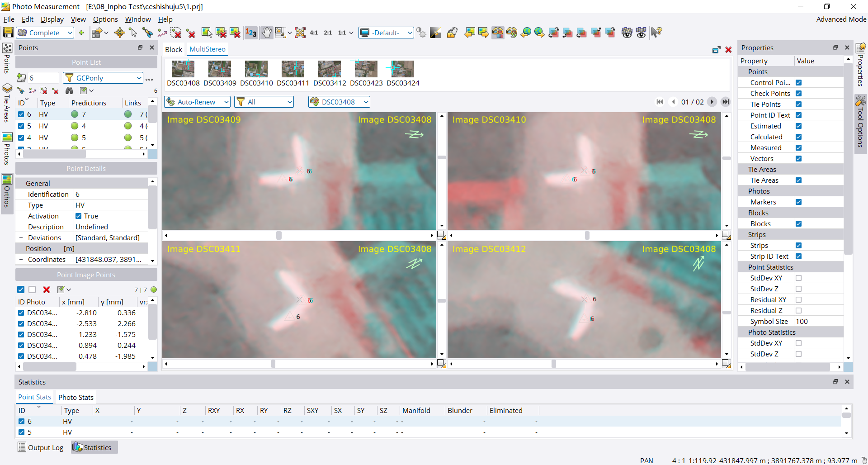Switch to the Photo Stats tab

76,397
